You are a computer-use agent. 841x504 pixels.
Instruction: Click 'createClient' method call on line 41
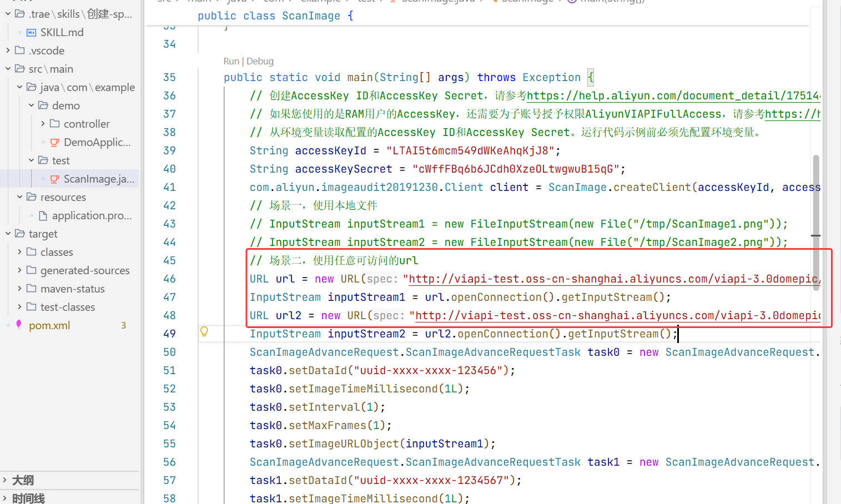(652, 187)
